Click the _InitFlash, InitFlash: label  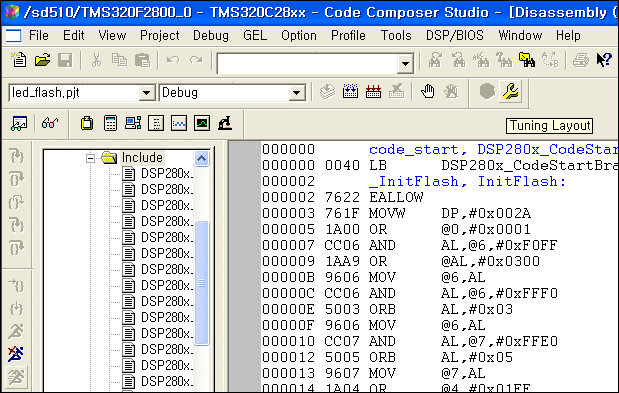(x=467, y=182)
